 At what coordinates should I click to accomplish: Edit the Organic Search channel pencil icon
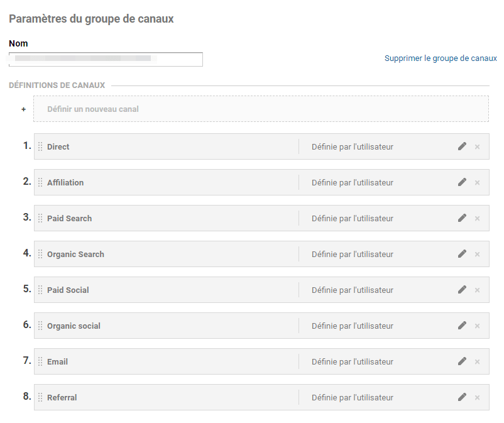point(462,254)
